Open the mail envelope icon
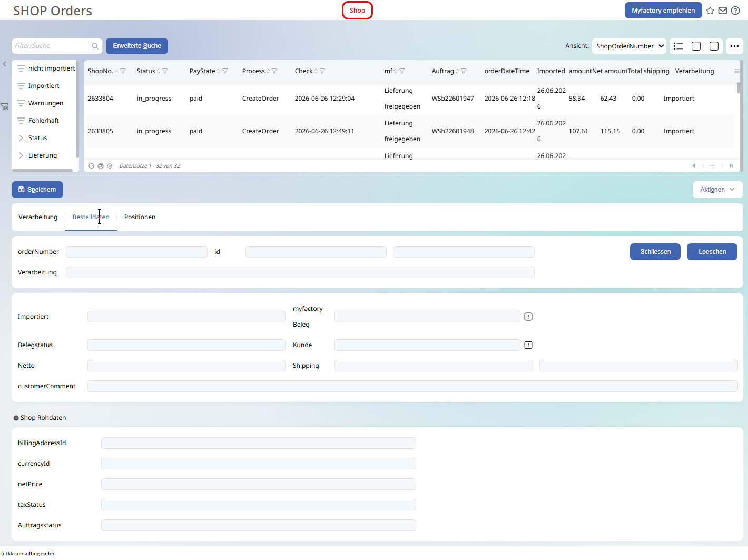The height and width of the screenshot is (560, 748). [x=723, y=11]
